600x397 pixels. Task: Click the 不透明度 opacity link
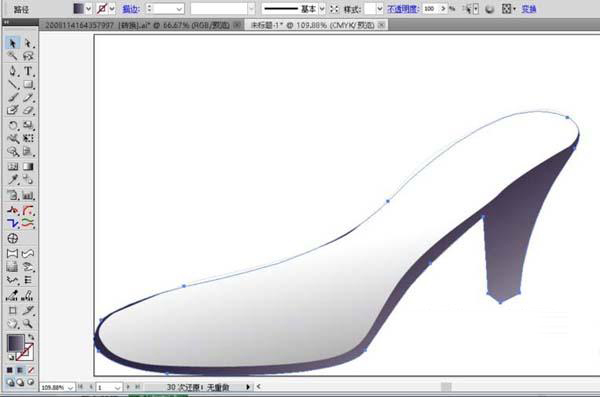click(x=402, y=9)
